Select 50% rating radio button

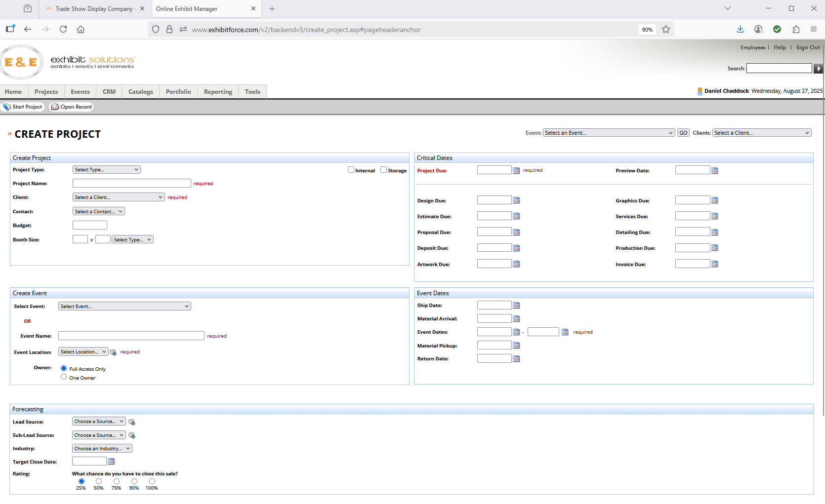(99, 481)
